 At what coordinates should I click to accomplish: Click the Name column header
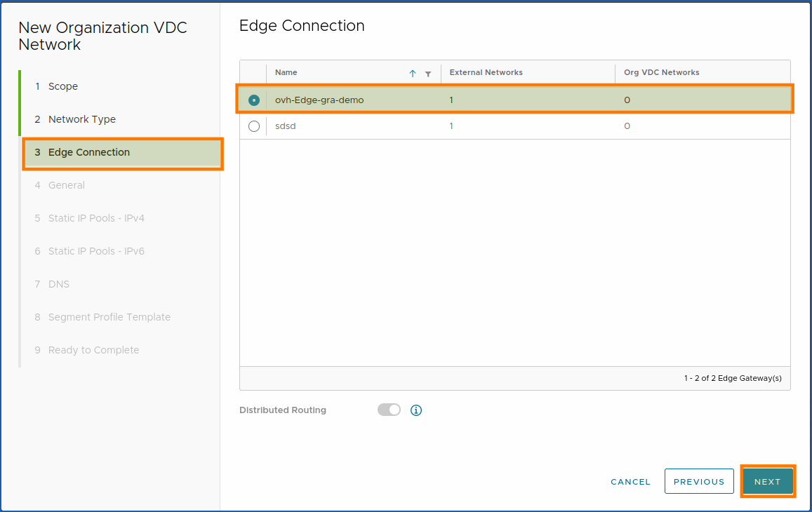(x=286, y=72)
